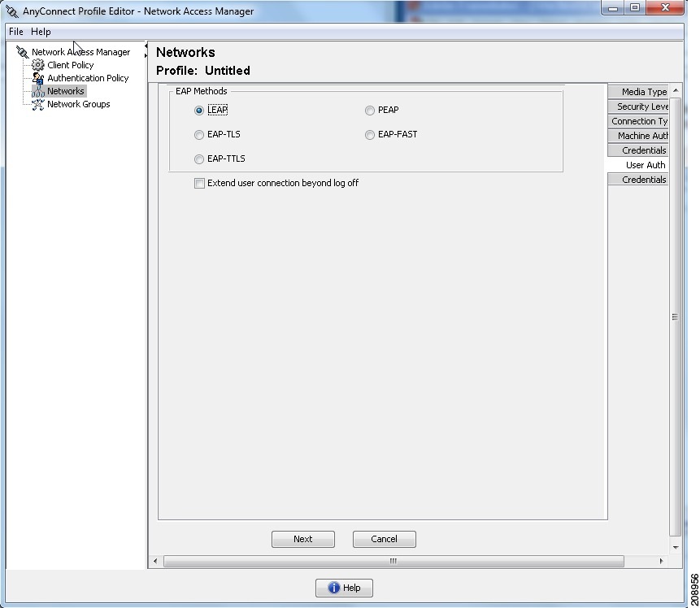Select Client Policy in the tree

pyautogui.click(x=71, y=65)
